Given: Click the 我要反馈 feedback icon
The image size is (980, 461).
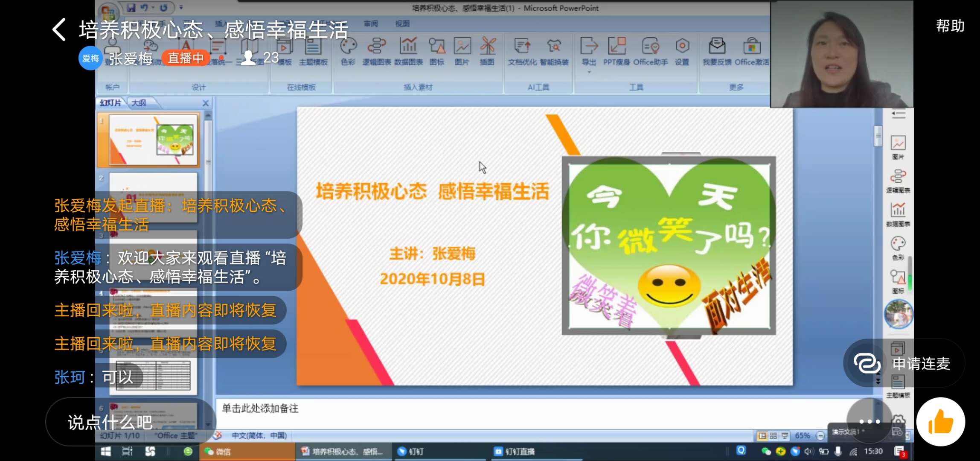Looking at the screenshot, I should click(717, 51).
